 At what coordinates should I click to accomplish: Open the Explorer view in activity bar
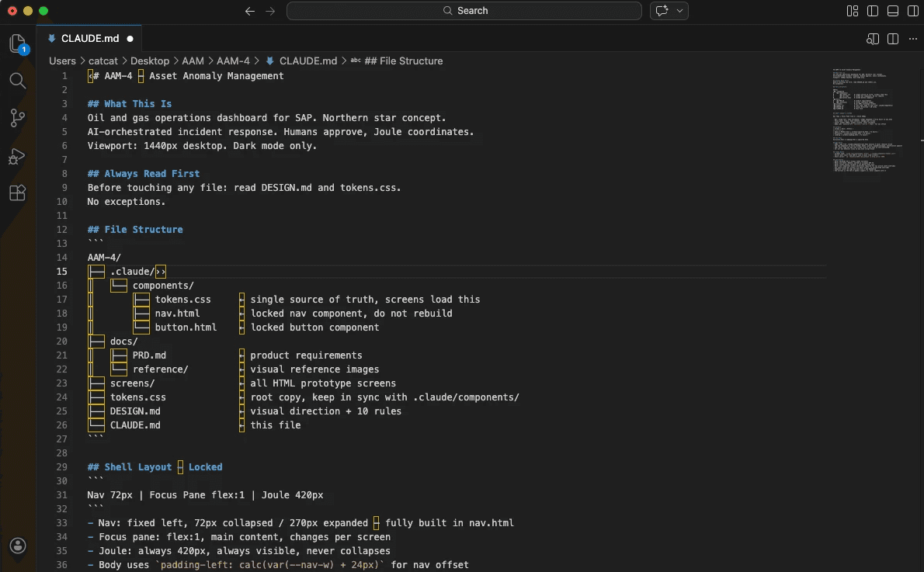18,43
